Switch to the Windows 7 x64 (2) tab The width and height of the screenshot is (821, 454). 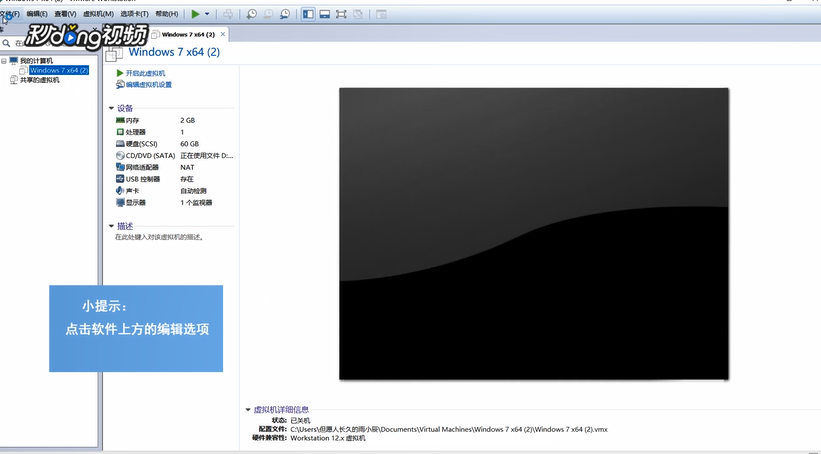click(x=188, y=34)
